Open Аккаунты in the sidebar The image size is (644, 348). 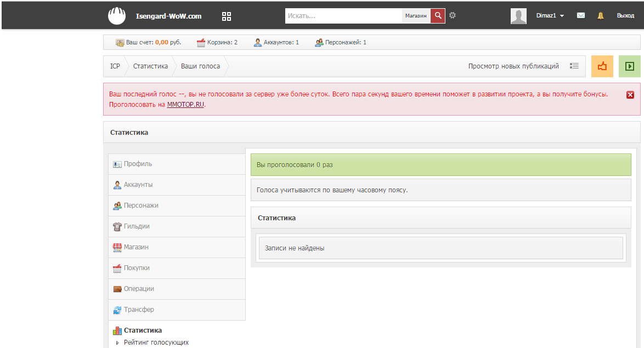pyautogui.click(x=177, y=185)
